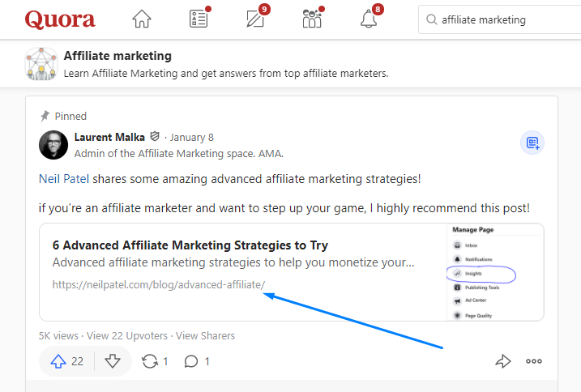Go to the Home feed icon
The image size is (581, 392).
pos(142,19)
